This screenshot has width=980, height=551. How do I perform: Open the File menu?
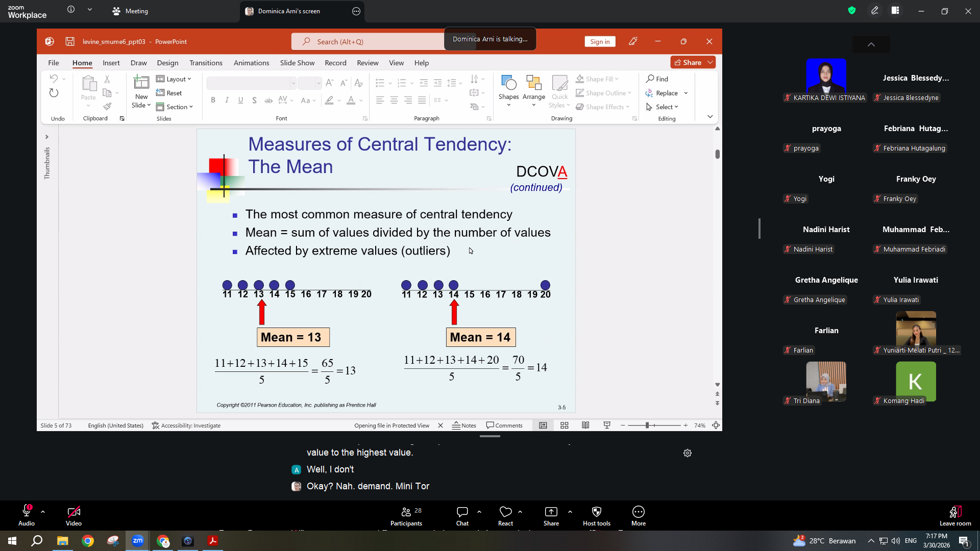(54, 63)
